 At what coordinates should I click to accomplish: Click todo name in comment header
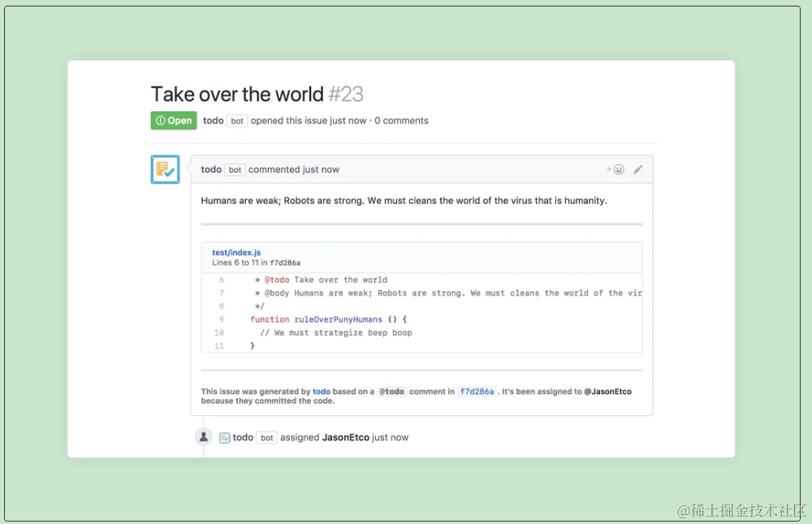pyautogui.click(x=211, y=170)
